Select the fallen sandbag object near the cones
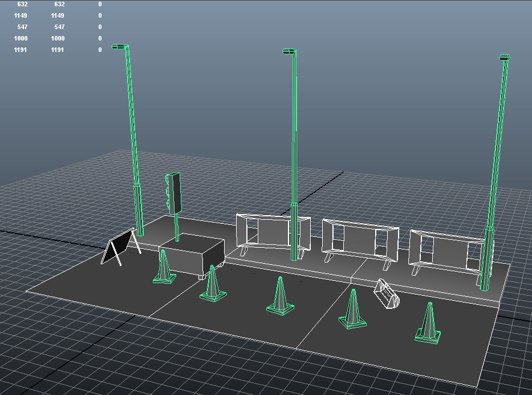 pos(386,294)
